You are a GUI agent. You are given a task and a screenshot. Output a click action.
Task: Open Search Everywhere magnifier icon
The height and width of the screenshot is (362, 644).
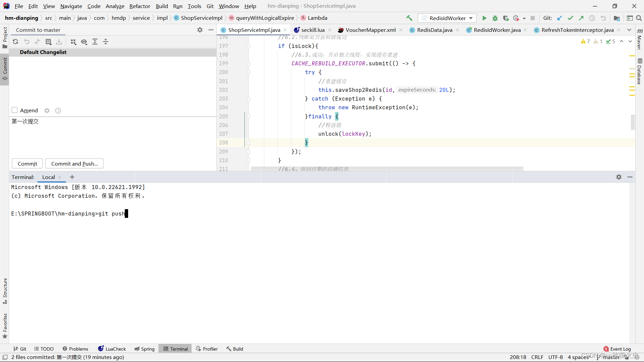pyautogui.click(x=639, y=18)
